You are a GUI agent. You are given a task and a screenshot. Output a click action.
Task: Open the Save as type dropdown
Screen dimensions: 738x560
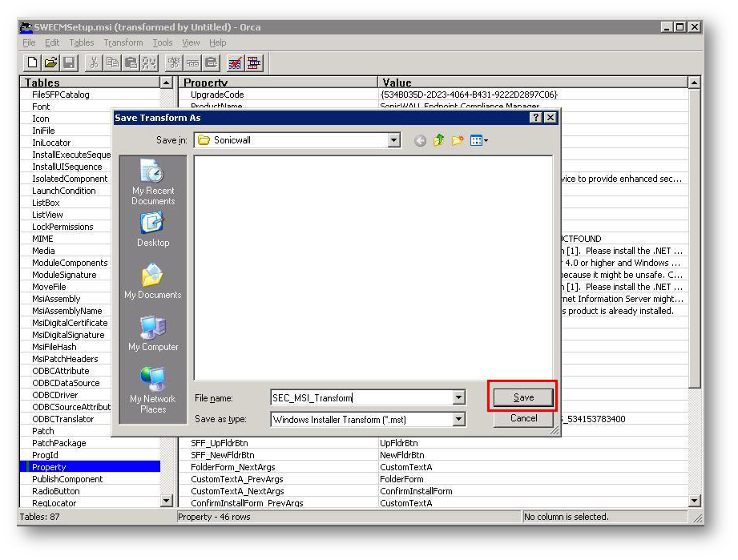(458, 419)
